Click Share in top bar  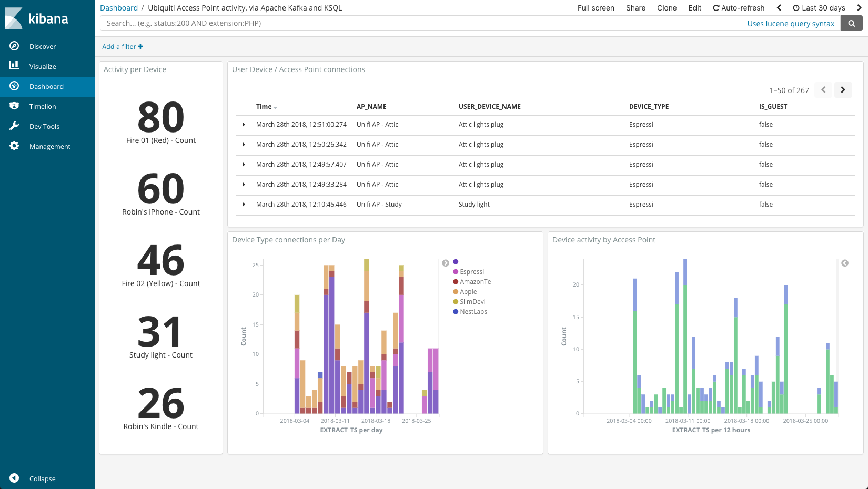(x=635, y=8)
